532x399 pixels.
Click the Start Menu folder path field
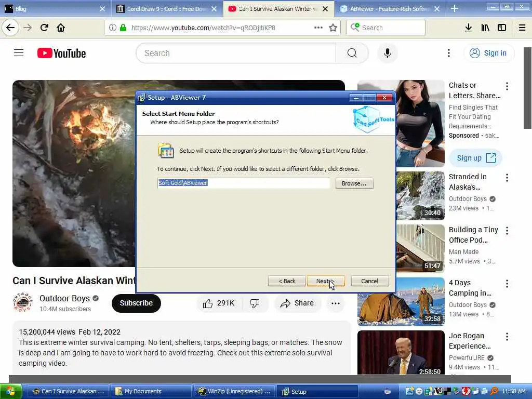[x=243, y=183]
